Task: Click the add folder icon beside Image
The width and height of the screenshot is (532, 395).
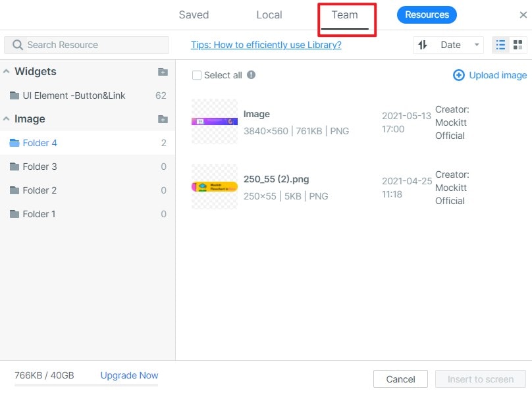Action: [x=163, y=119]
